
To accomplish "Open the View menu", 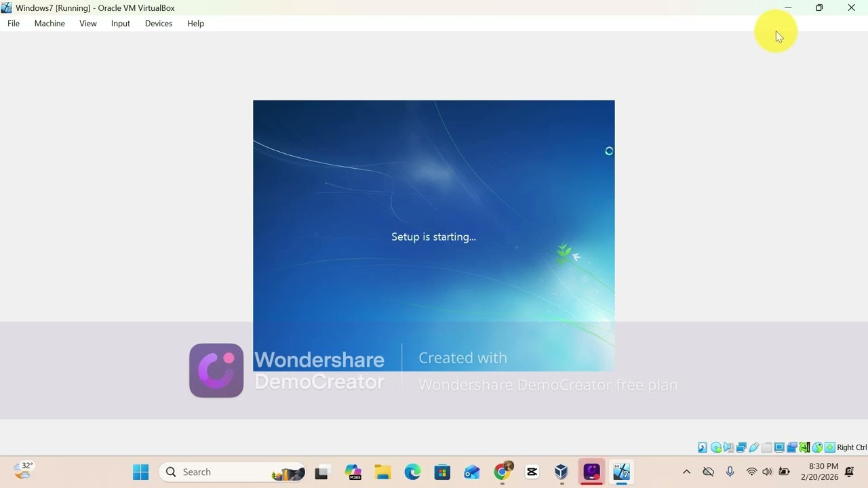I will pyautogui.click(x=88, y=23).
